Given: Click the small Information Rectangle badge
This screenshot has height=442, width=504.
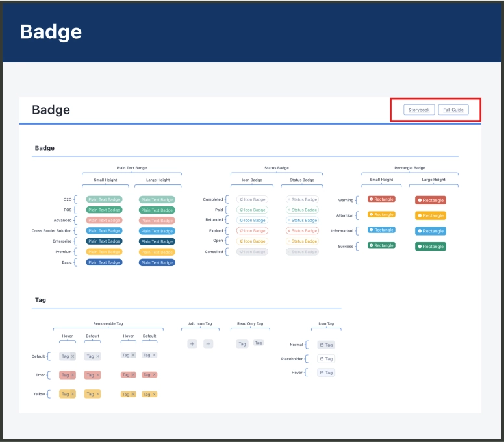Looking at the screenshot, I should (x=381, y=230).
